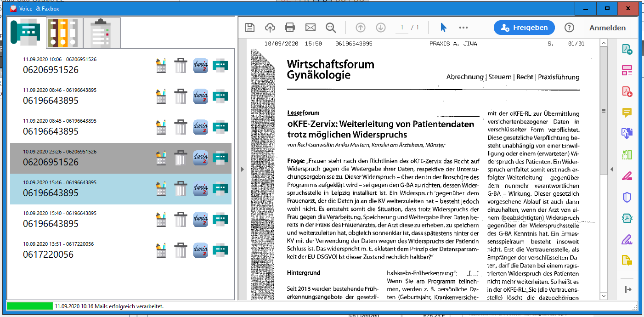Upload the document using the cloud icon
The height and width of the screenshot is (317, 644).
pyautogui.click(x=270, y=28)
